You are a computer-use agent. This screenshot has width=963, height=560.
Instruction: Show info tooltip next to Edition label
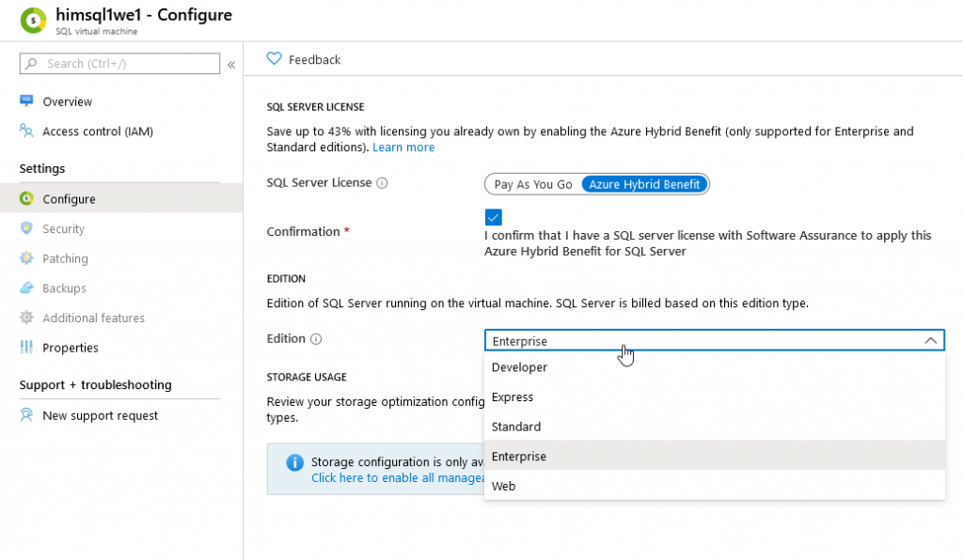coord(316,339)
